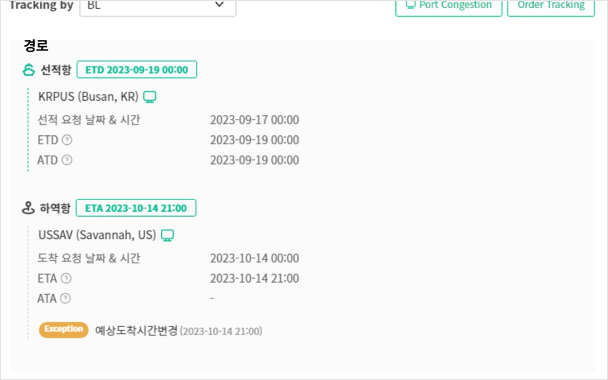Open the Port Congestion button
608x380 pixels.
click(449, 6)
